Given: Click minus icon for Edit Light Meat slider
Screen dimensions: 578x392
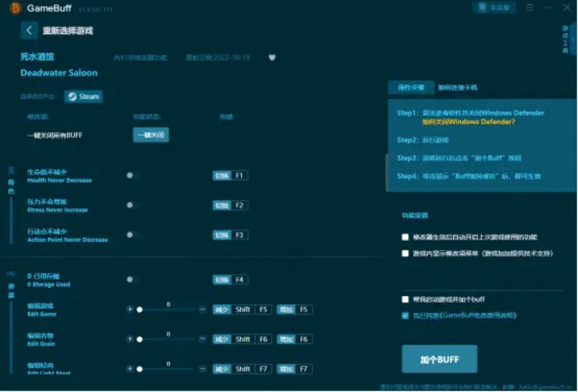Looking at the screenshot, I should (x=203, y=369).
